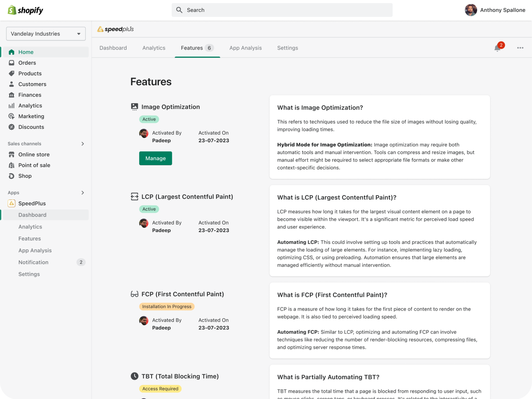
Task: Expand the Sales channels section chevron
Action: tap(82, 144)
